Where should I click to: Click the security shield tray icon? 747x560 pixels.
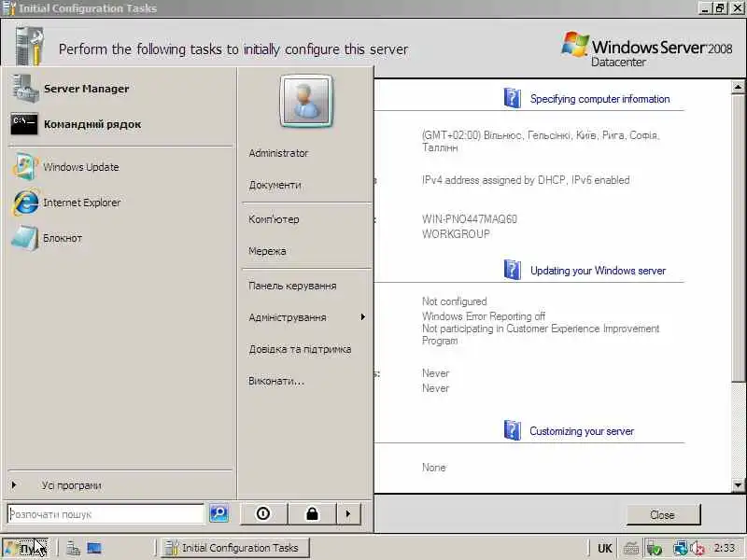pos(655,549)
